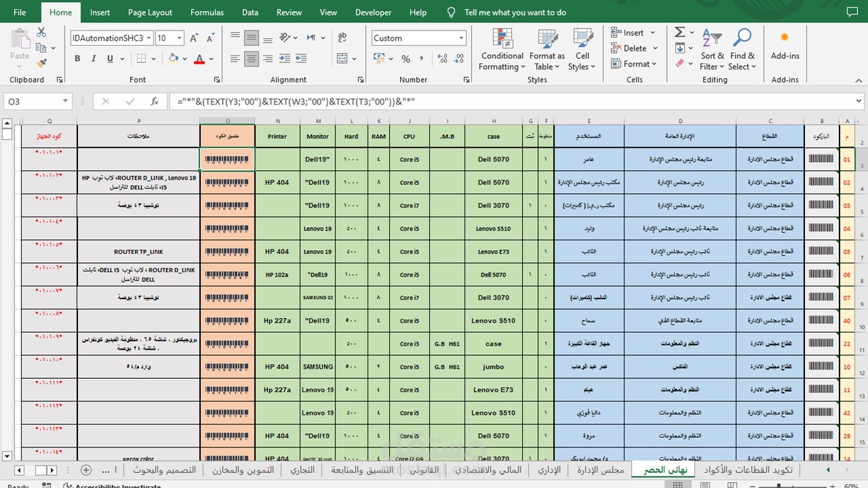Image resolution: width=868 pixels, height=488 pixels.
Task: Toggle Center horizontal alignment
Action: click(252, 59)
